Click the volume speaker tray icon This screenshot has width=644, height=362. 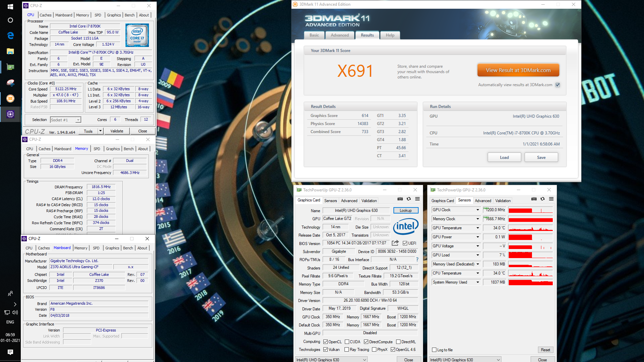15,312
